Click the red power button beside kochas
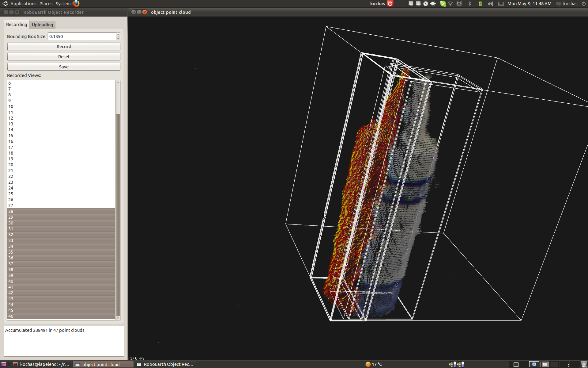 point(390,4)
